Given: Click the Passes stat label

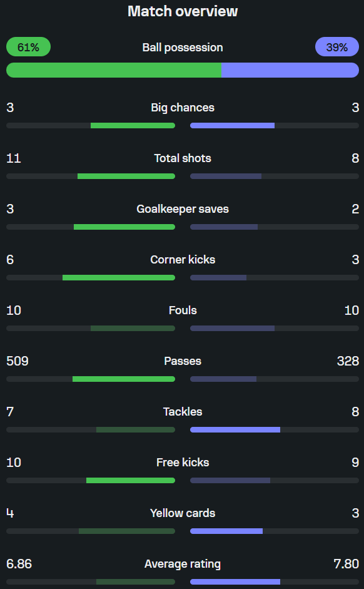Looking at the screenshot, I should pyautogui.click(x=183, y=361).
